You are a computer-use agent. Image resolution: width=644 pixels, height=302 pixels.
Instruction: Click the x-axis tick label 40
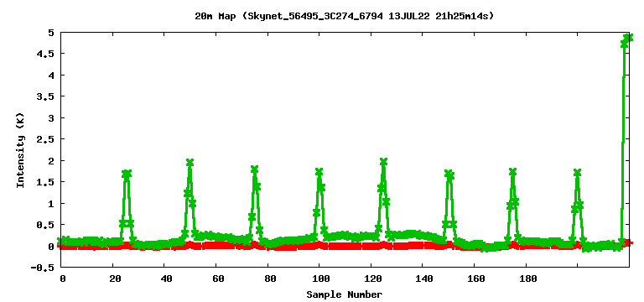click(x=165, y=279)
